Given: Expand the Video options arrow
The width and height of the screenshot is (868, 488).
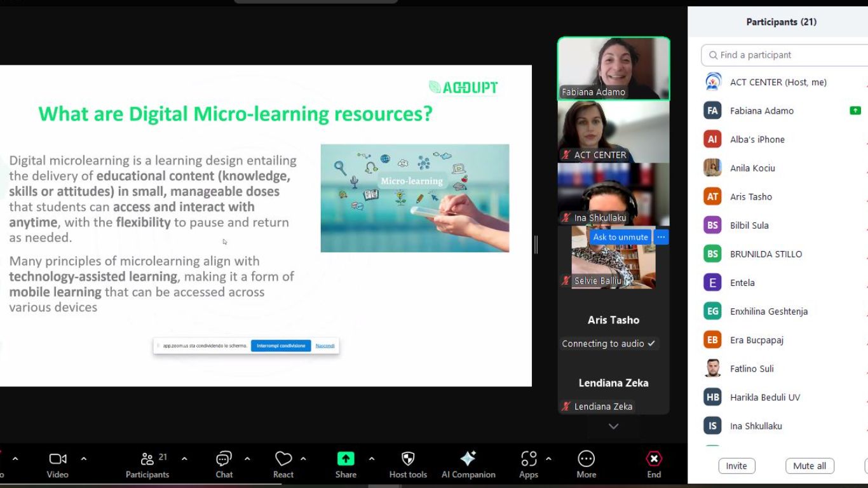Looking at the screenshot, I should coord(84,459).
